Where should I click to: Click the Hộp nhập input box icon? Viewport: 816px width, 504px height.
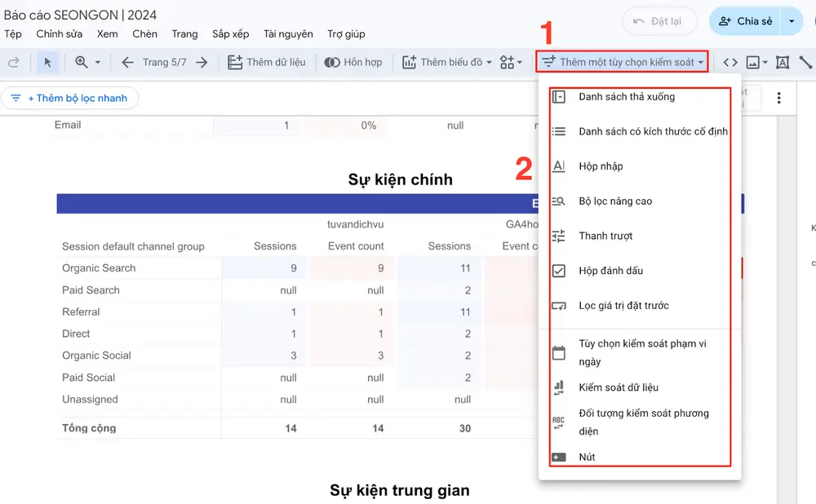(558, 166)
